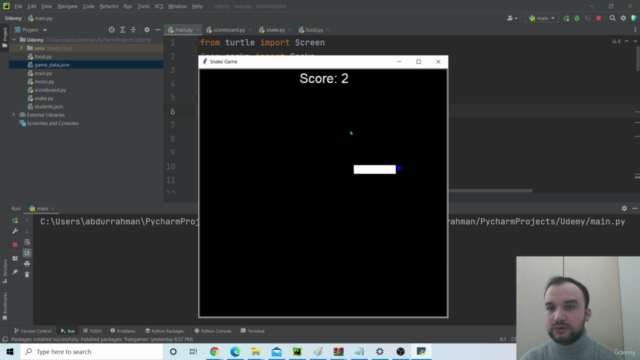Select snake.py in project tree

(44, 98)
